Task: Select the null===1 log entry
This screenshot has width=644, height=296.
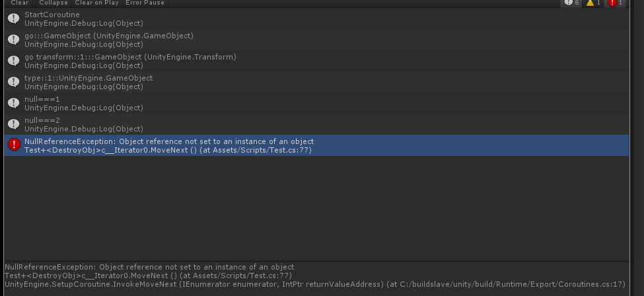Action: tap(198, 103)
